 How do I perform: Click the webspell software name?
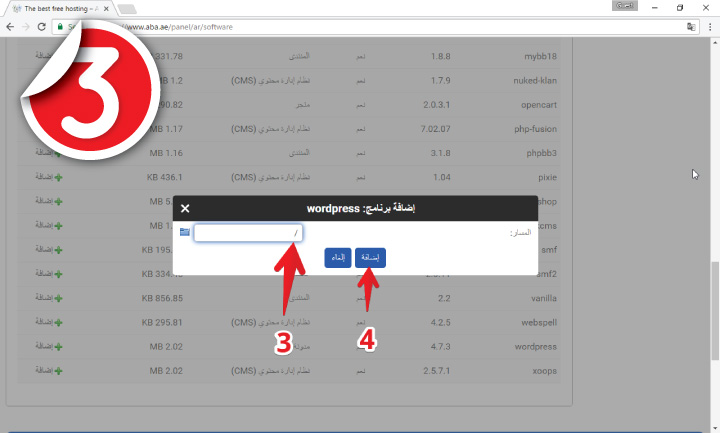point(539,322)
